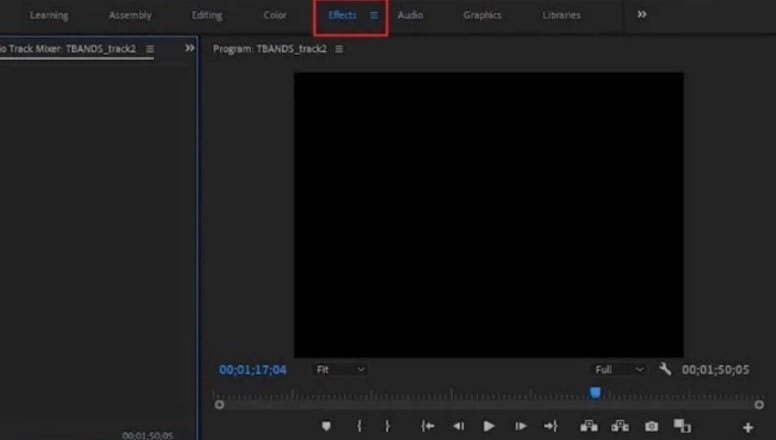Viewport: 776px width, 440px height.
Task: Open the Assembly workspace tab
Action: pyautogui.click(x=130, y=15)
